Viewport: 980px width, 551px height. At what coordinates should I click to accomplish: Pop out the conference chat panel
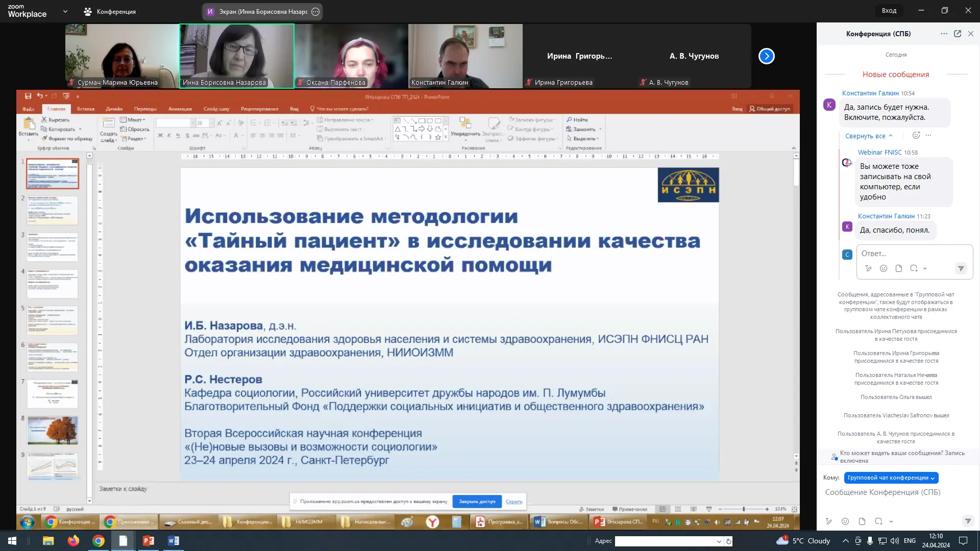[x=958, y=34]
